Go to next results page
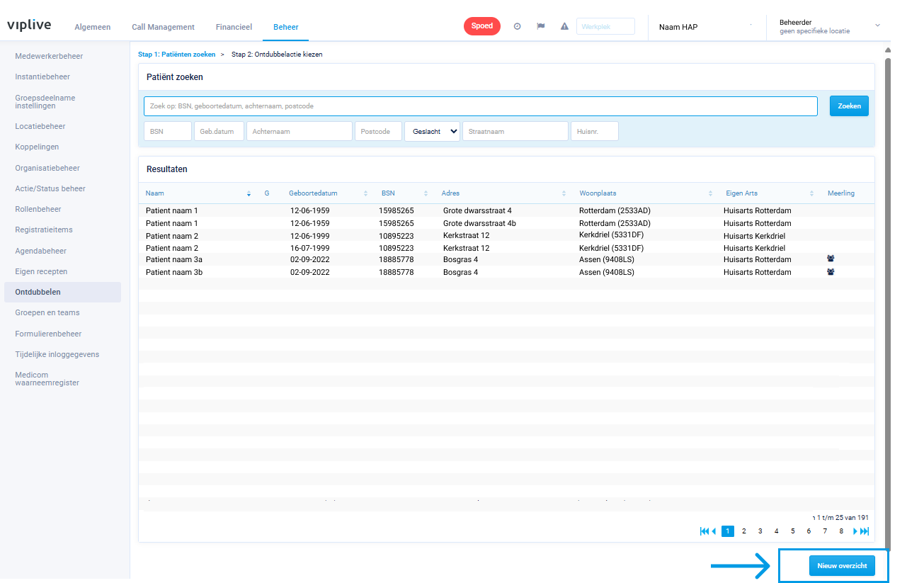 855,531
